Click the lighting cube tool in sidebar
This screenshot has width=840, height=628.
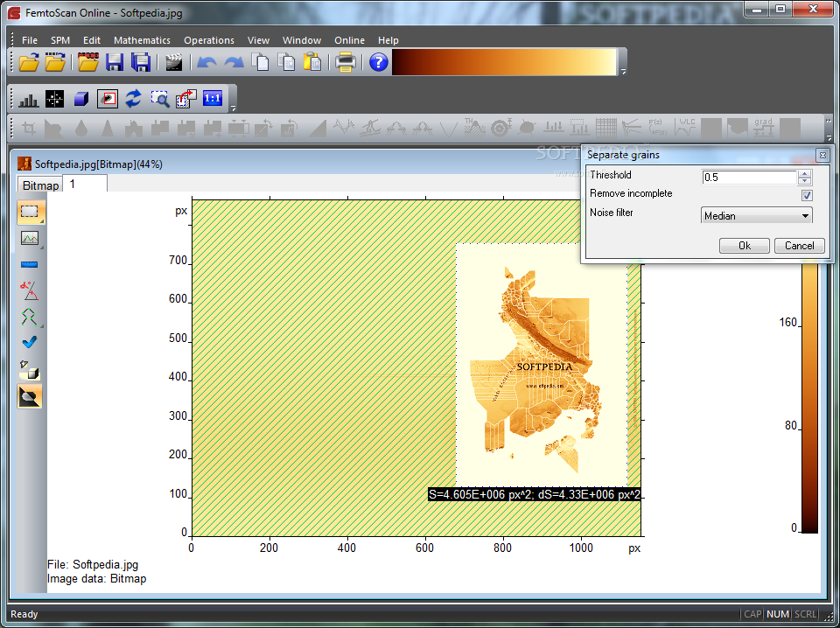click(30, 370)
